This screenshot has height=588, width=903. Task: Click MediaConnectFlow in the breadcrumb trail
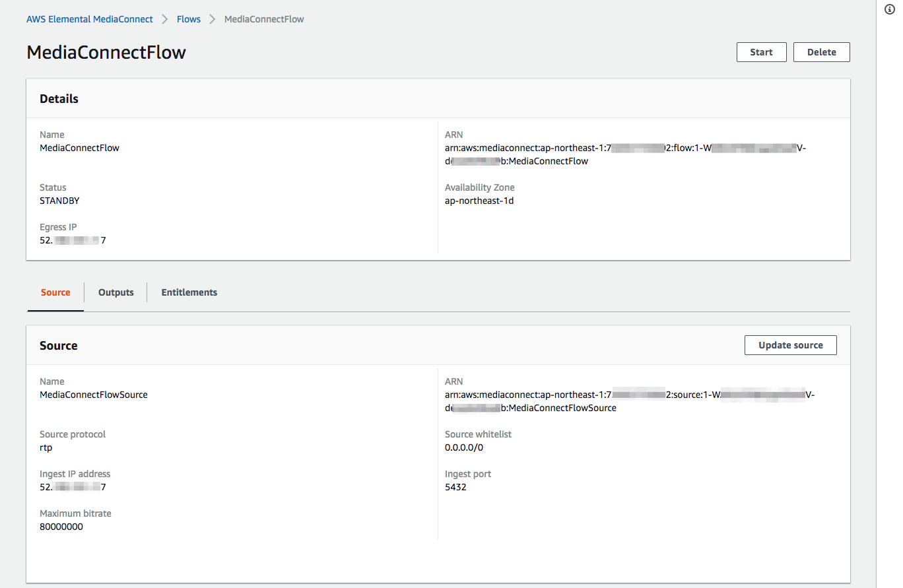(x=263, y=19)
